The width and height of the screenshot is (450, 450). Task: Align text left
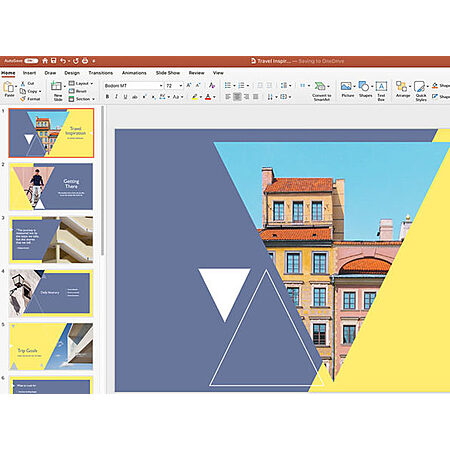(228, 97)
